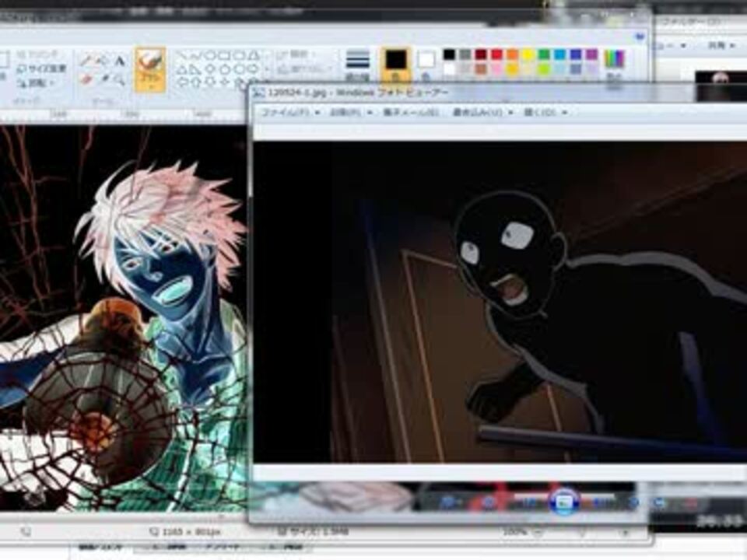Viewport: 747px width, 560px height.
Task: Delete the image in Photo Viewer
Action: pos(690,502)
